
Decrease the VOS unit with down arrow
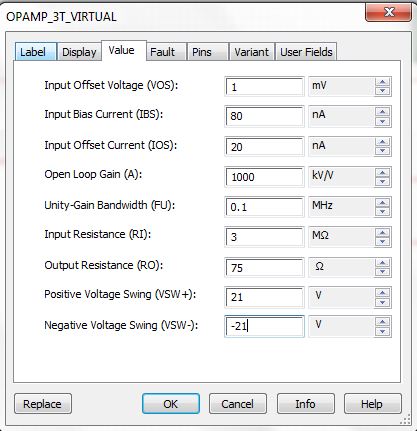382,91
